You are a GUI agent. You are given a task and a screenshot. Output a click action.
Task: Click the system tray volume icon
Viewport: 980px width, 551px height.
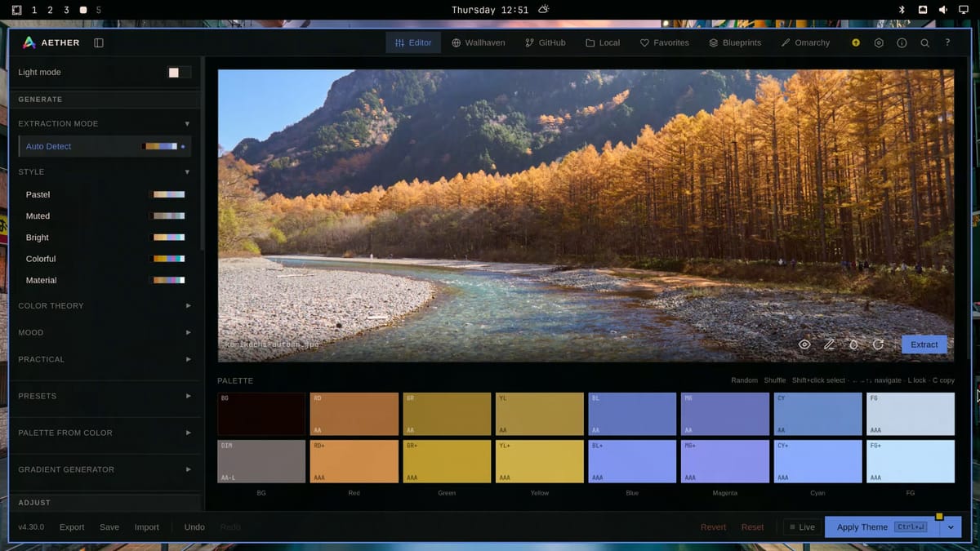coord(943,10)
